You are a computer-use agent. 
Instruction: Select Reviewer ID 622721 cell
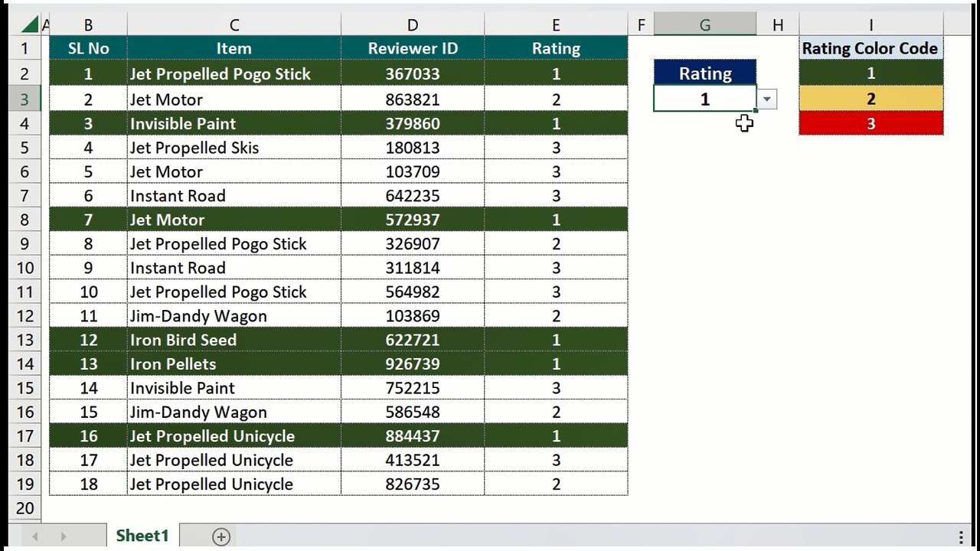(413, 340)
